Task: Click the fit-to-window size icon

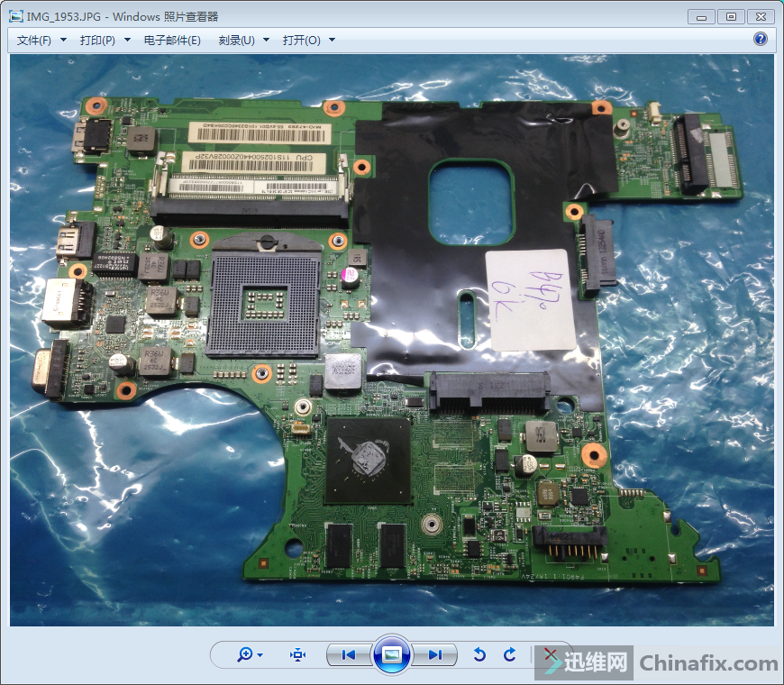Action: (x=298, y=655)
